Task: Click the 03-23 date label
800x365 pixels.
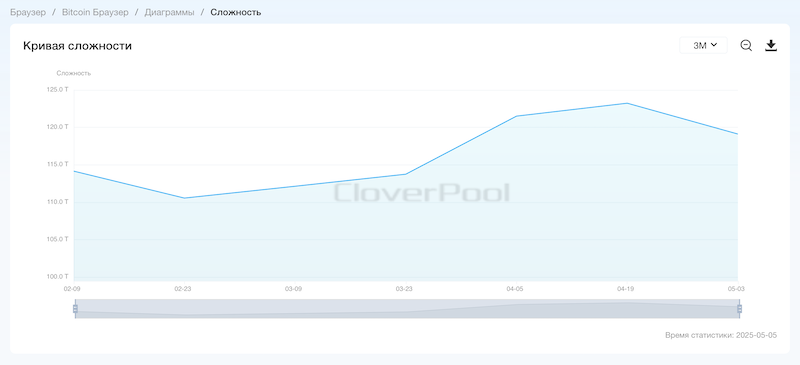Action: click(404, 289)
